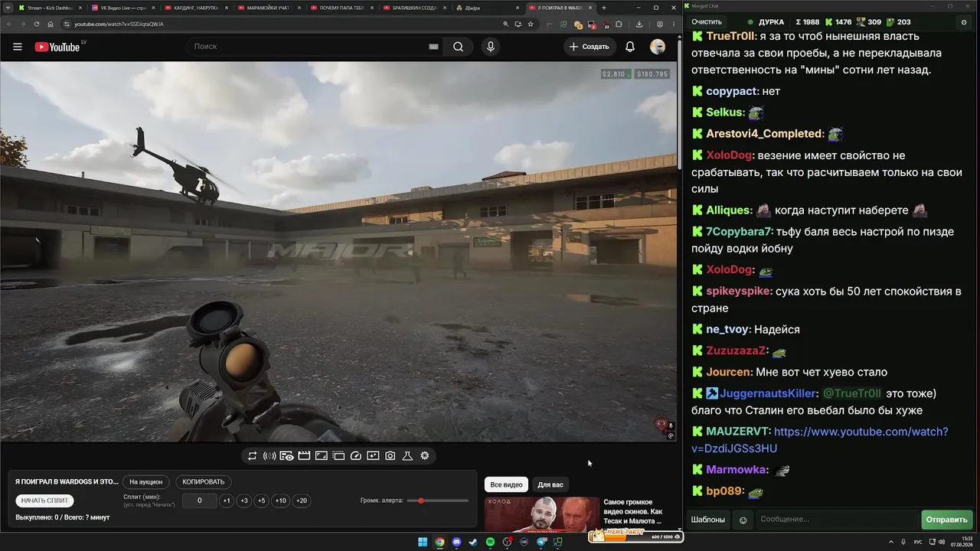
Task: Switch to the VK Видео Live tab
Action: point(123,8)
